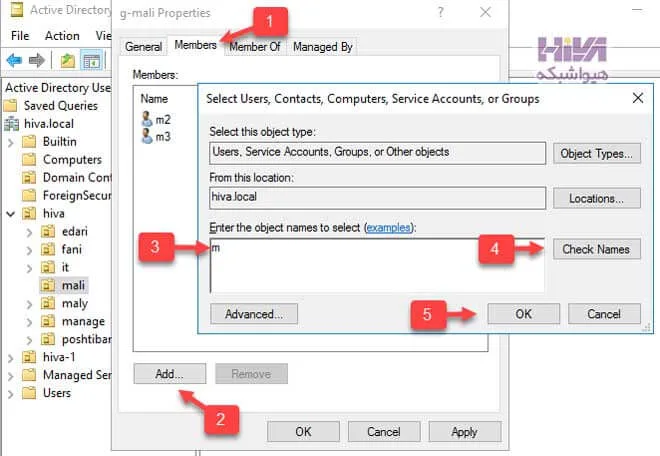Viewport: 660px width, 456px height.
Task: Click the Forward arrow toolbar icon
Action: [37, 61]
